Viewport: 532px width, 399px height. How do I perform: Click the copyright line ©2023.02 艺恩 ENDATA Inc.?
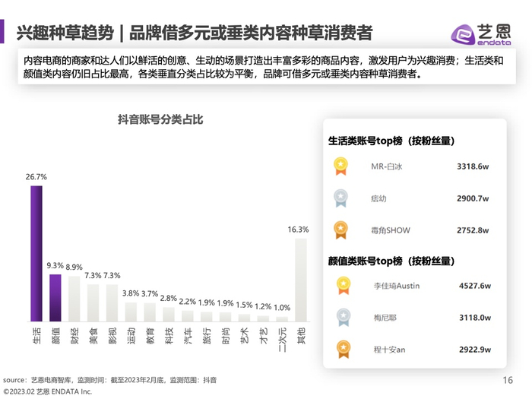pos(47,391)
